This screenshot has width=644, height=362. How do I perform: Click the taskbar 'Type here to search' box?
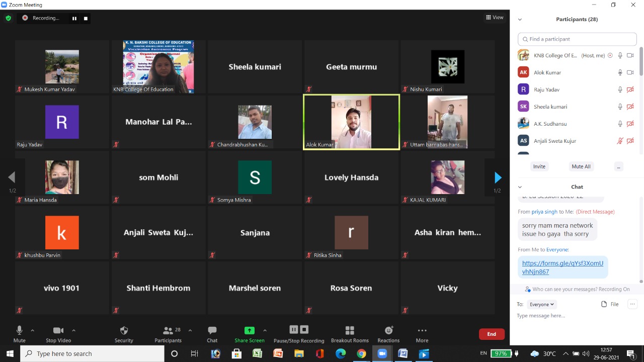click(x=92, y=353)
